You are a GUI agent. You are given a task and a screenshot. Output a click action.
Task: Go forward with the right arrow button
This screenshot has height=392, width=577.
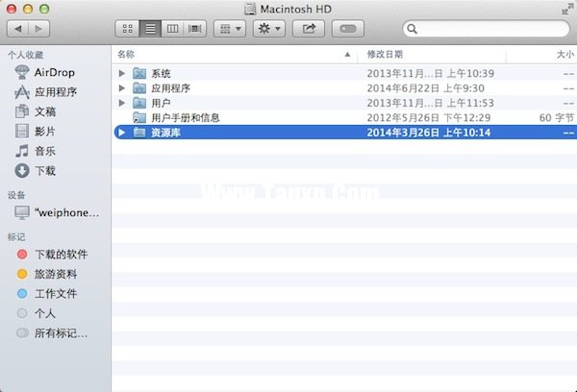[39, 29]
